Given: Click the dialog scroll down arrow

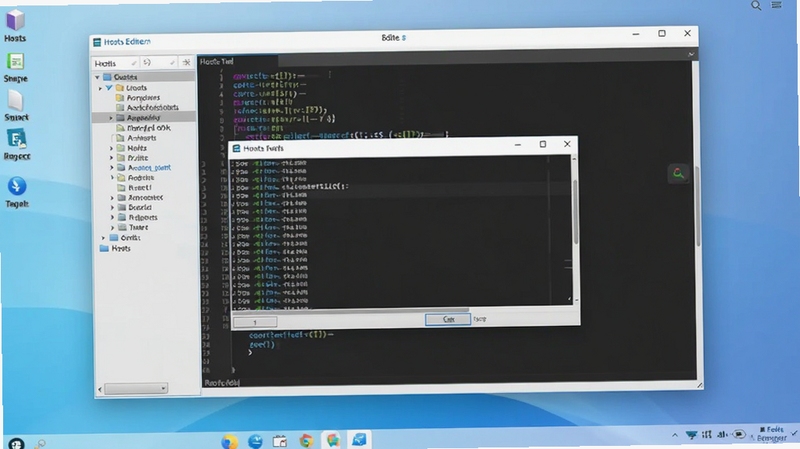Looking at the screenshot, I should pos(577,301).
